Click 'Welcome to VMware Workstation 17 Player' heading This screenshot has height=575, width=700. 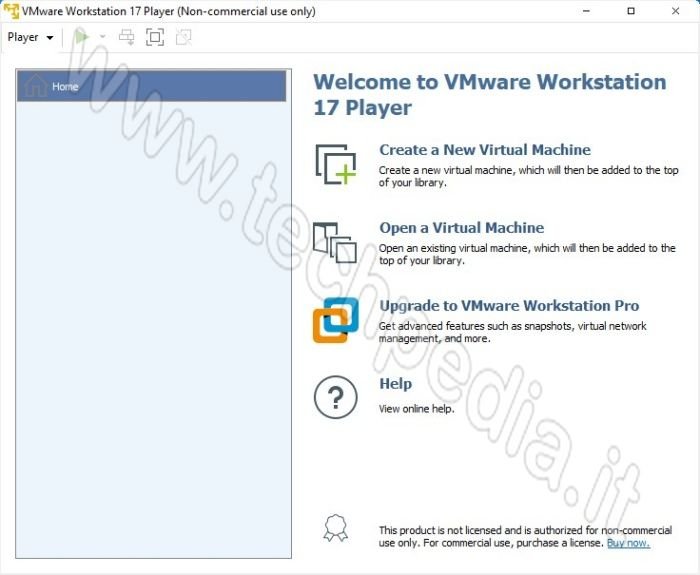coord(490,95)
